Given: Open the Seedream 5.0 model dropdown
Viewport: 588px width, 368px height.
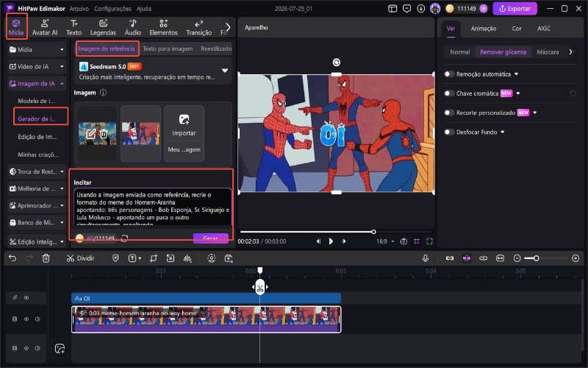Looking at the screenshot, I should [x=225, y=71].
